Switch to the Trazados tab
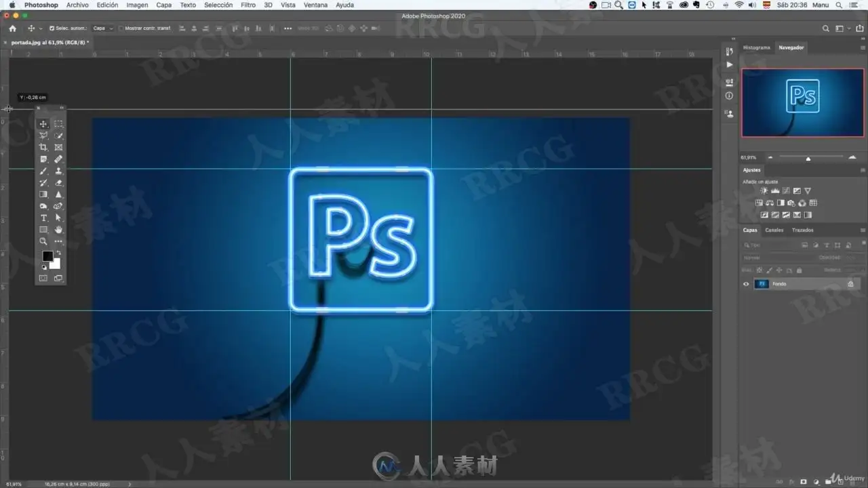The width and height of the screenshot is (868, 488). pos(803,230)
